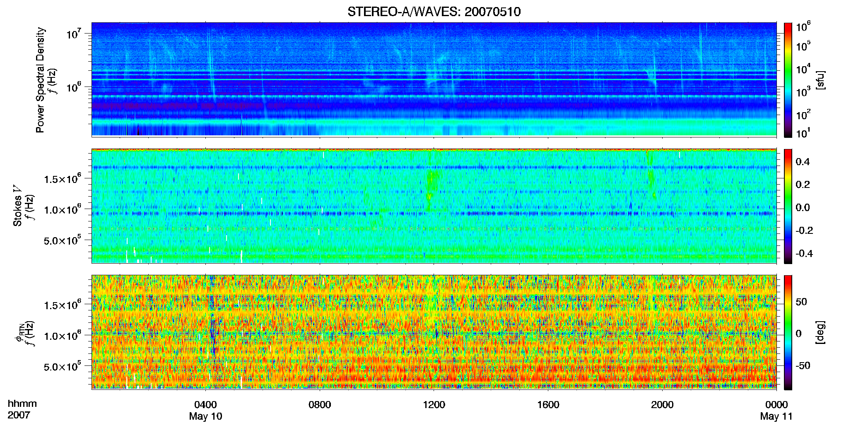868x447 pixels.
Task: Click the 10^3 label on sfu color bar
Action: [803, 91]
